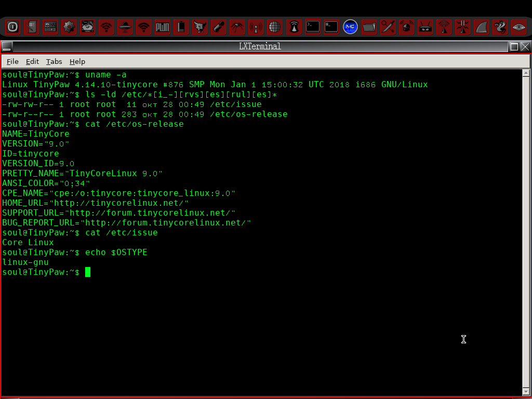This screenshot has height=399, width=532.
Task: Click the key and knife icon
Action: (x=388, y=27)
